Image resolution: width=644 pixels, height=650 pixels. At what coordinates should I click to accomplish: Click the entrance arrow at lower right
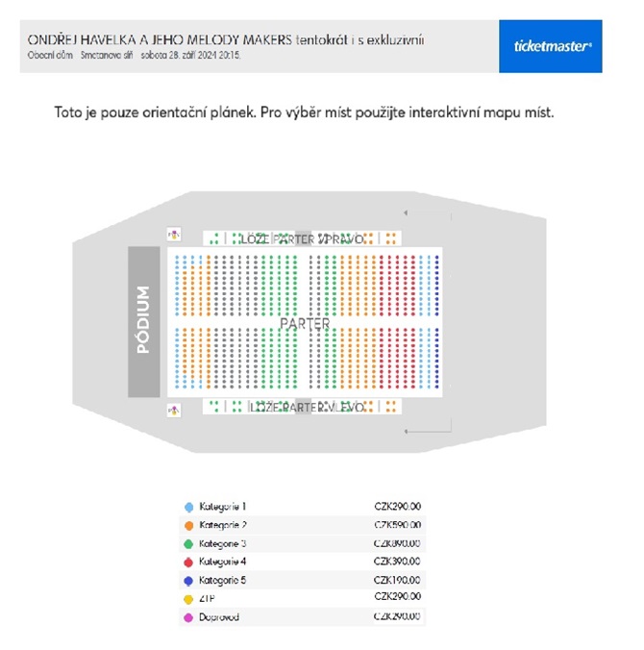click(406, 432)
